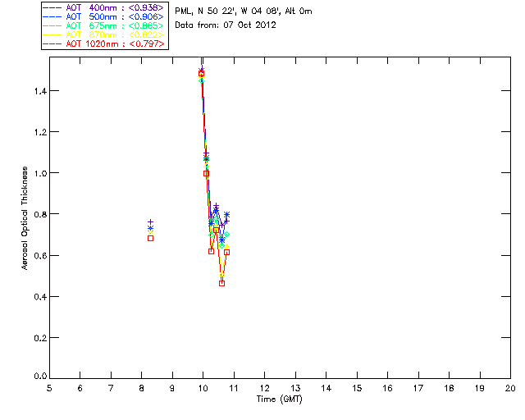The width and height of the screenshot is (525, 420).
Task: Click the 0.2 y-axis tick label
Action: [40, 338]
